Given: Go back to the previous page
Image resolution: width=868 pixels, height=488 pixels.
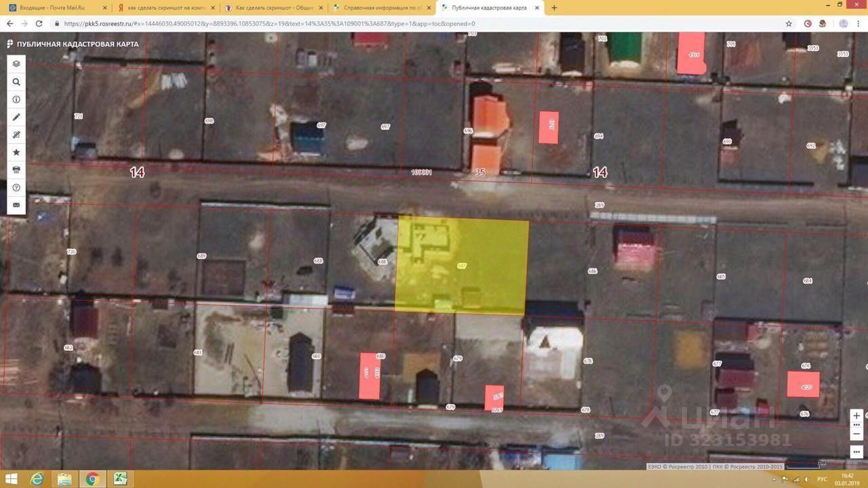Looking at the screenshot, I should click(x=9, y=23).
